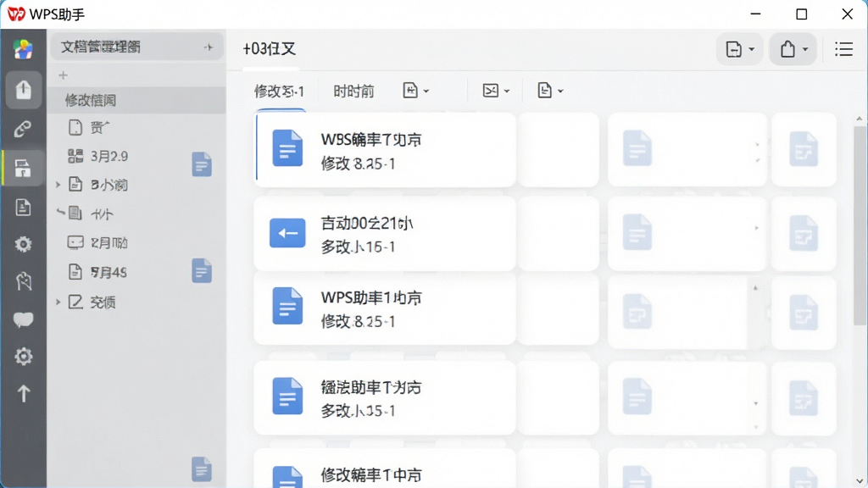Open the hamburger list menu icon
868x488 pixels.
point(843,49)
